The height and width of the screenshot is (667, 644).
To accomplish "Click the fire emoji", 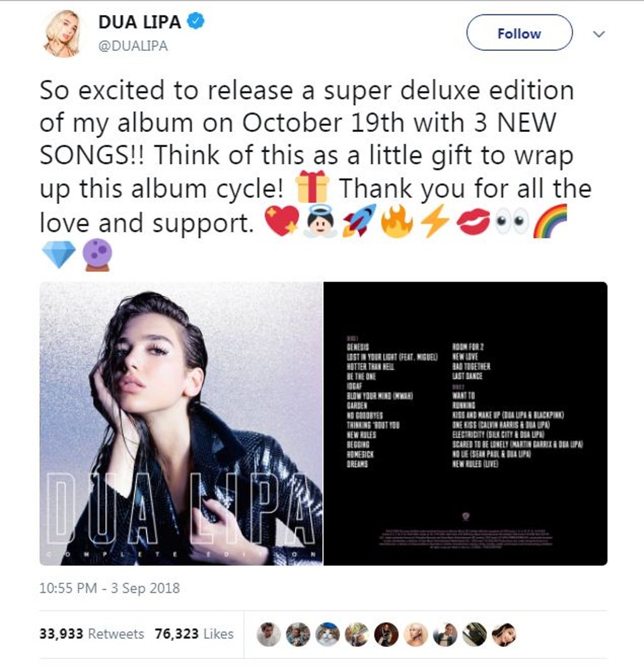I will tap(397, 221).
